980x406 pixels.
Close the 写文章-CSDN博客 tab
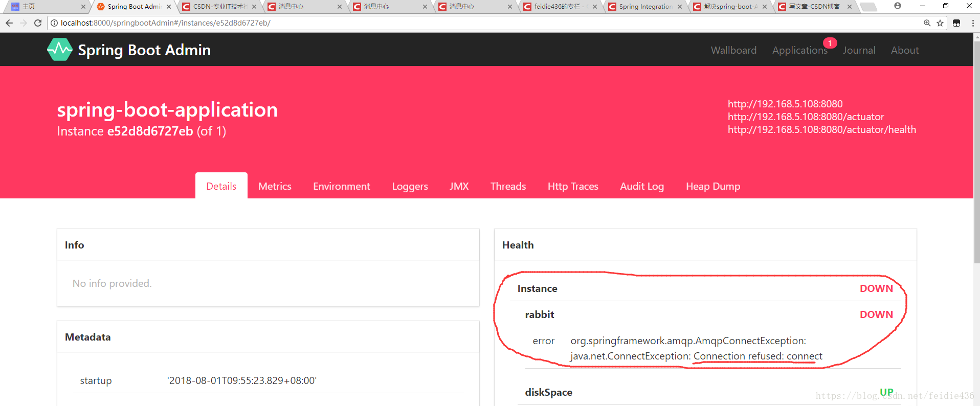click(850, 7)
